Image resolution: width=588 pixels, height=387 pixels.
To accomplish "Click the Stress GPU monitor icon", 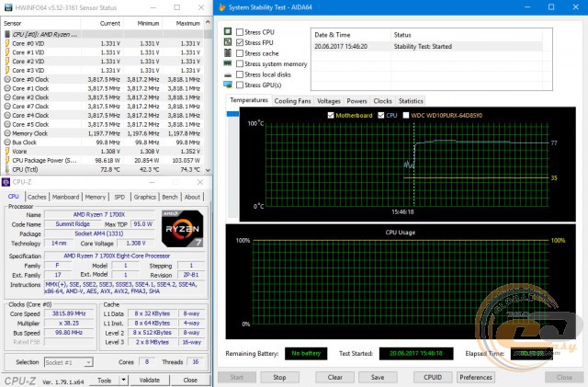I will (x=228, y=85).
